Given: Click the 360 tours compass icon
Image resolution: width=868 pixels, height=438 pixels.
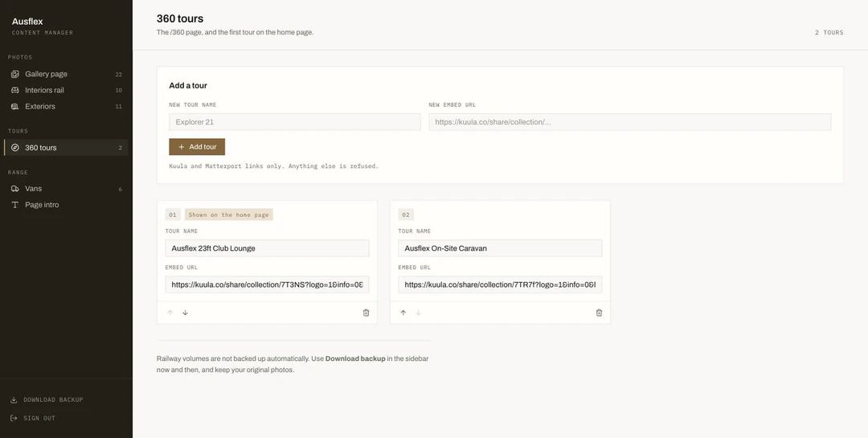Looking at the screenshot, I should [x=15, y=148].
